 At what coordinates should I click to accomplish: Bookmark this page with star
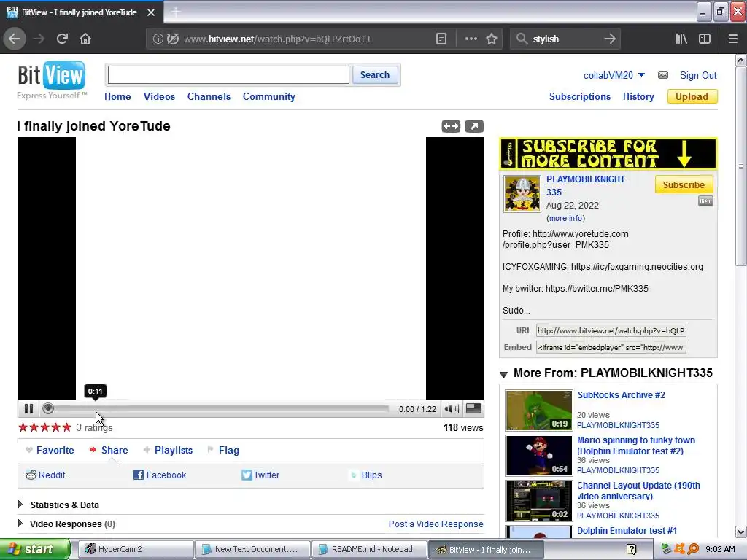tap(492, 39)
